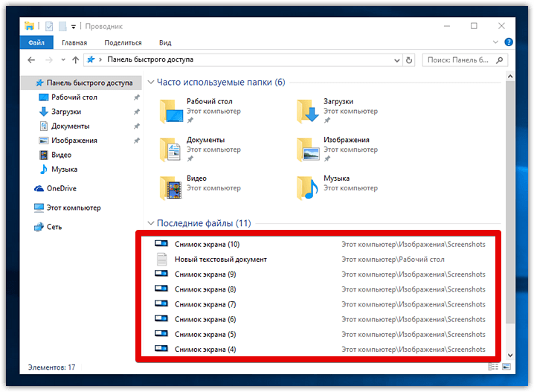Select the Загрузки folder icon in main pane
The height and width of the screenshot is (392, 534).
pyautogui.click(x=308, y=111)
